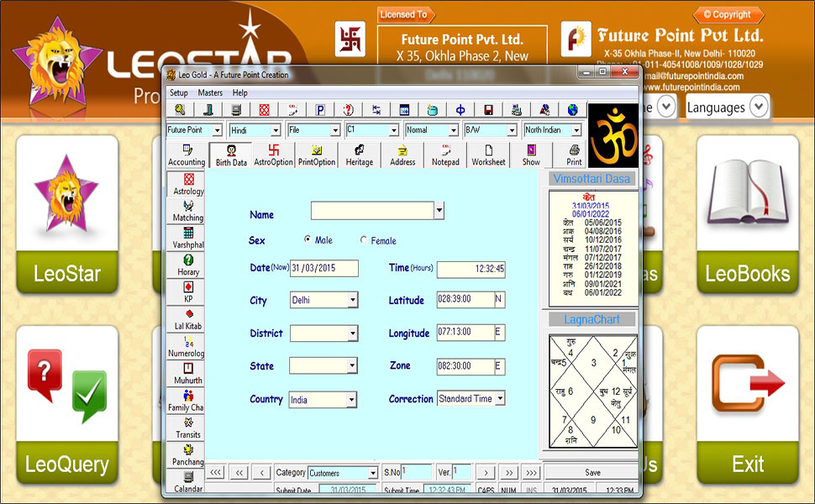Go to first record with <<< button
The width and height of the screenshot is (815, 504).
[x=215, y=472]
